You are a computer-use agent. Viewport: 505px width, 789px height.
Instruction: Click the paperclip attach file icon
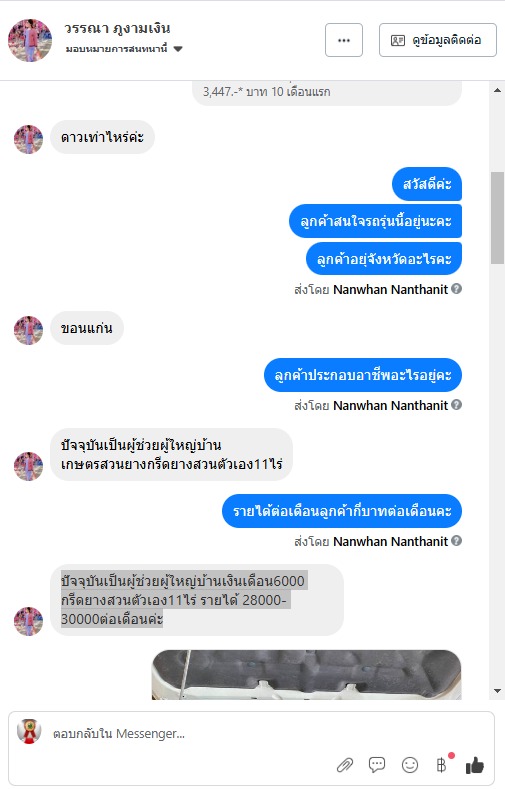pos(345,765)
